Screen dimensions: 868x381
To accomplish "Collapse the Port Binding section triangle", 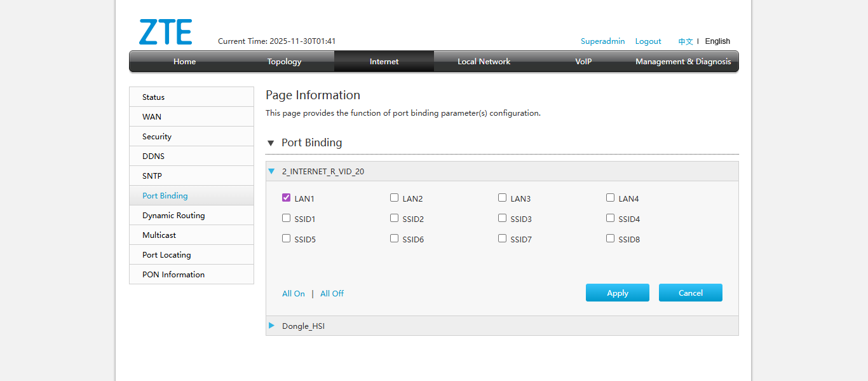I will click(x=271, y=143).
